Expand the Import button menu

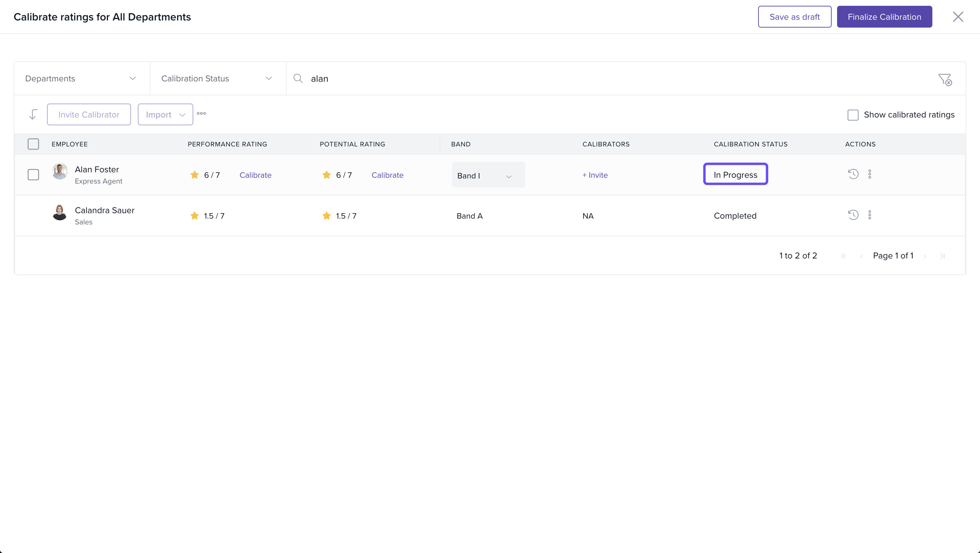click(165, 114)
